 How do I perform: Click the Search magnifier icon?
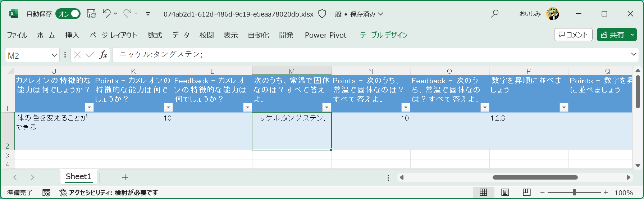495,14
